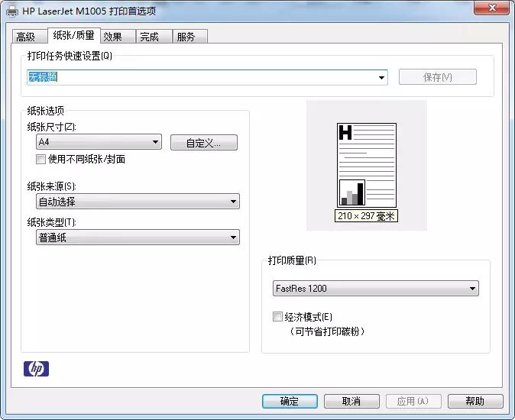515x420 pixels.
Task: Toggle the 经济模式 checkbox
Action: point(277,317)
